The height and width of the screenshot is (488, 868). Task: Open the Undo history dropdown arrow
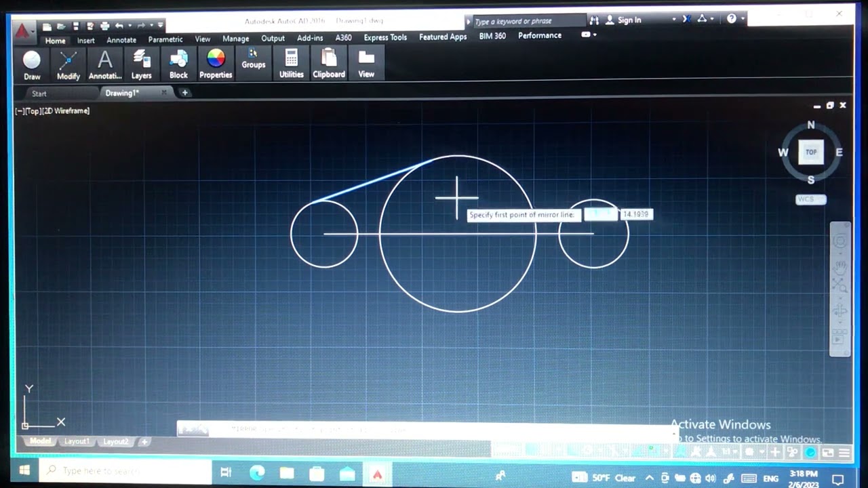pos(130,26)
